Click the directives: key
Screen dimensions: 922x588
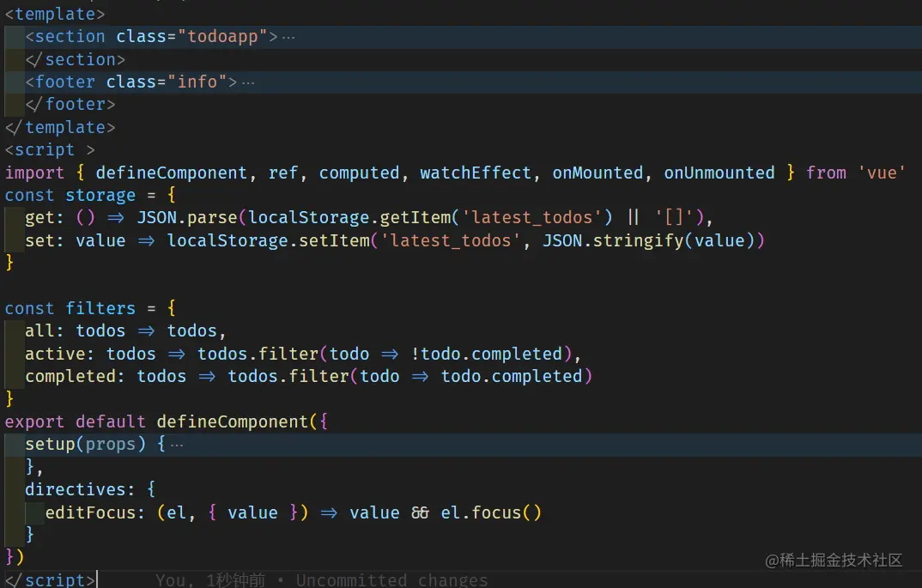80,489
